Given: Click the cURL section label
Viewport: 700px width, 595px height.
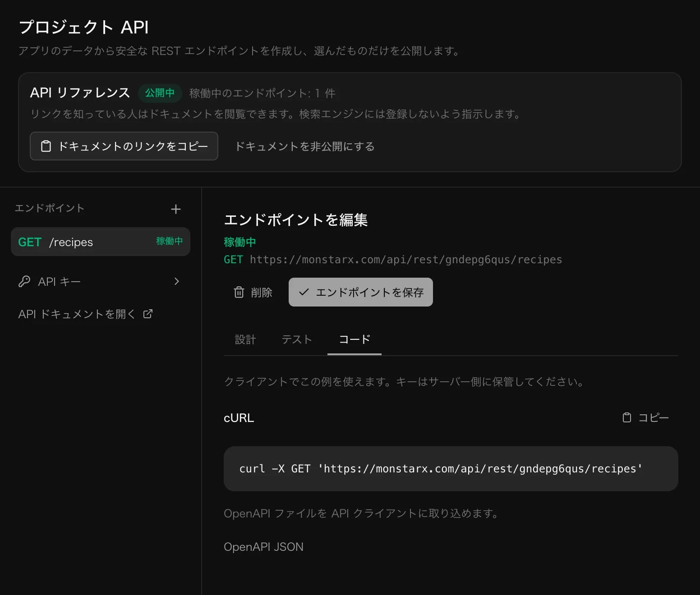Looking at the screenshot, I should click(239, 418).
